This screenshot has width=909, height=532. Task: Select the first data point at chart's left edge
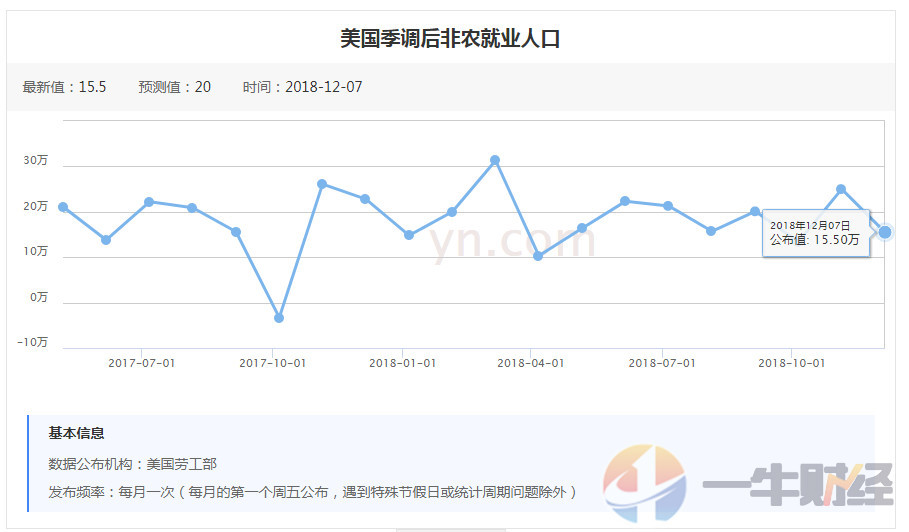(x=63, y=207)
